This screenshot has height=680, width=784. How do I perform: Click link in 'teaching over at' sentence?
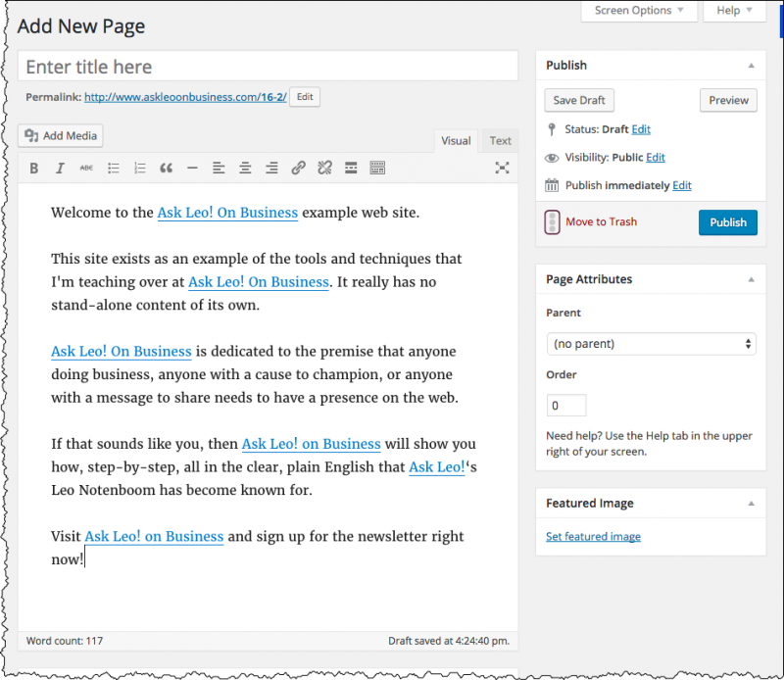pyautogui.click(x=259, y=282)
